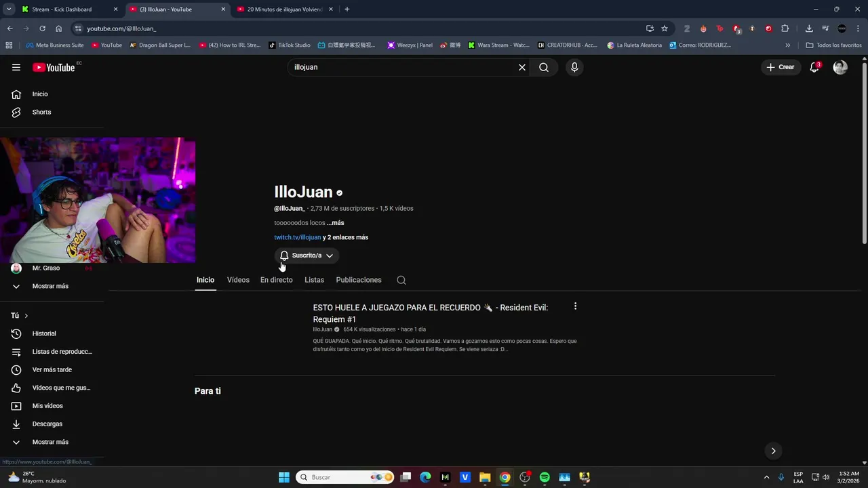Switch to the Publicaciones tab
Image resolution: width=868 pixels, height=488 pixels.
[x=359, y=280]
